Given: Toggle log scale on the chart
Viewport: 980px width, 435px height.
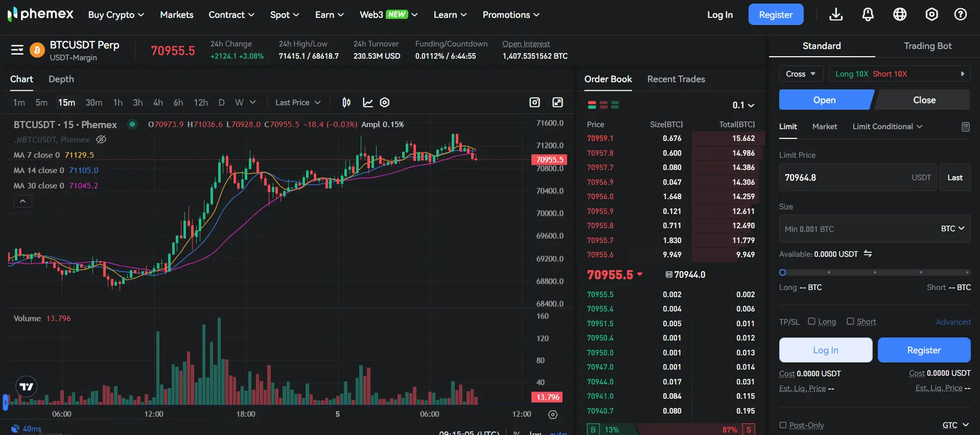Looking at the screenshot, I should (x=535, y=433).
